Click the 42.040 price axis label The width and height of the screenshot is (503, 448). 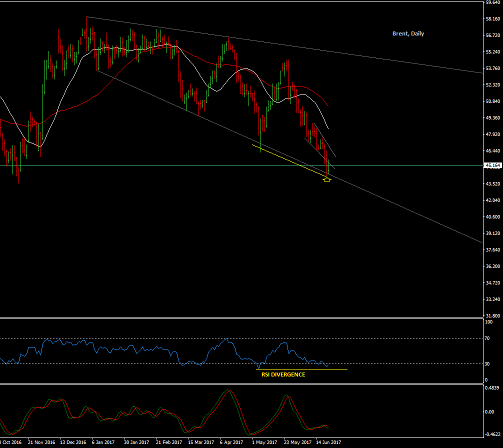coord(493,200)
